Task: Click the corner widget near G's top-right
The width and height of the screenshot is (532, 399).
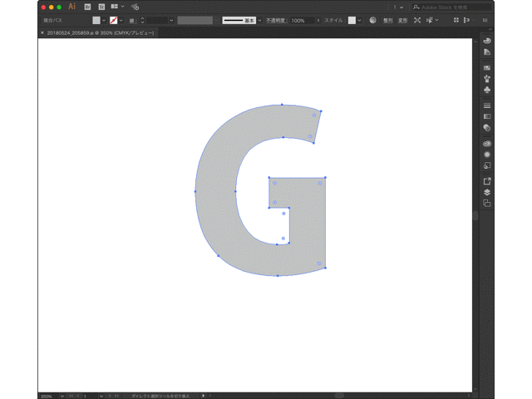Action: point(314,116)
